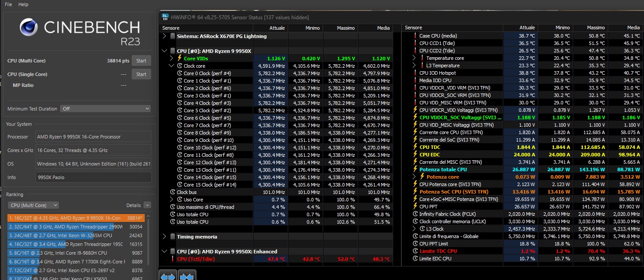
Task: Click the lightning icon beside Potenza totale CPU
Action: pyautogui.click(x=415, y=169)
